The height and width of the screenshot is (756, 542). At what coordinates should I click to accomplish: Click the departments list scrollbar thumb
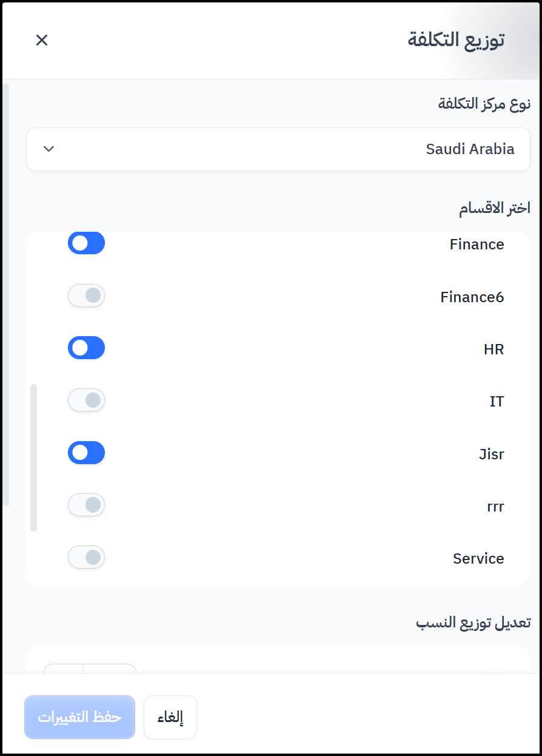click(34, 457)
